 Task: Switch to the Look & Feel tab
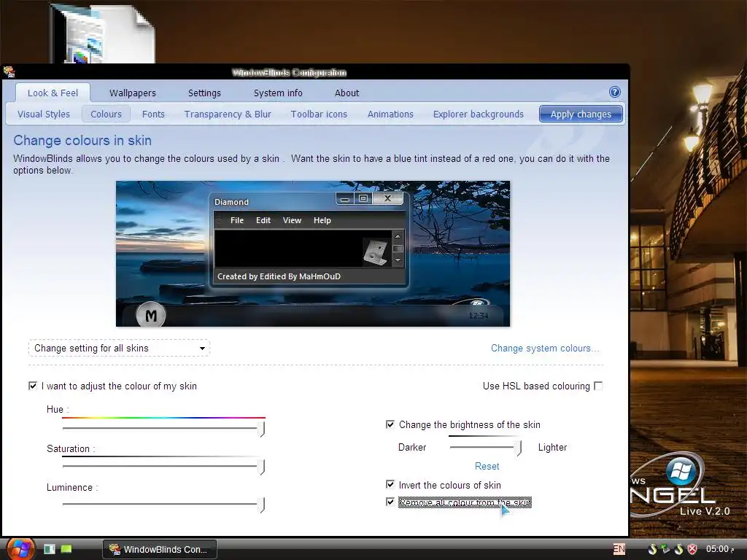coord(53,93)
